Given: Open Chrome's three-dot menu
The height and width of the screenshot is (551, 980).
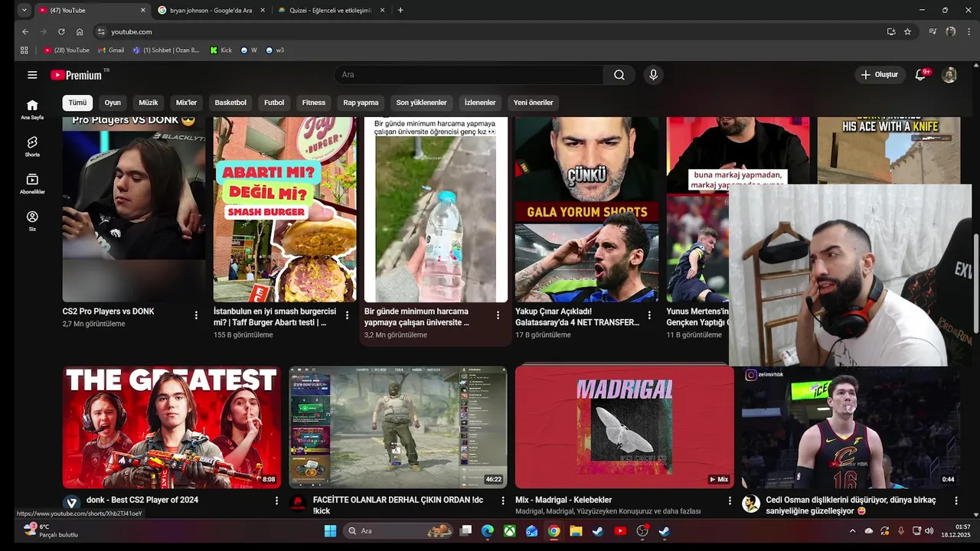Looking at the screenshot, I should click(x=967, y=31).
